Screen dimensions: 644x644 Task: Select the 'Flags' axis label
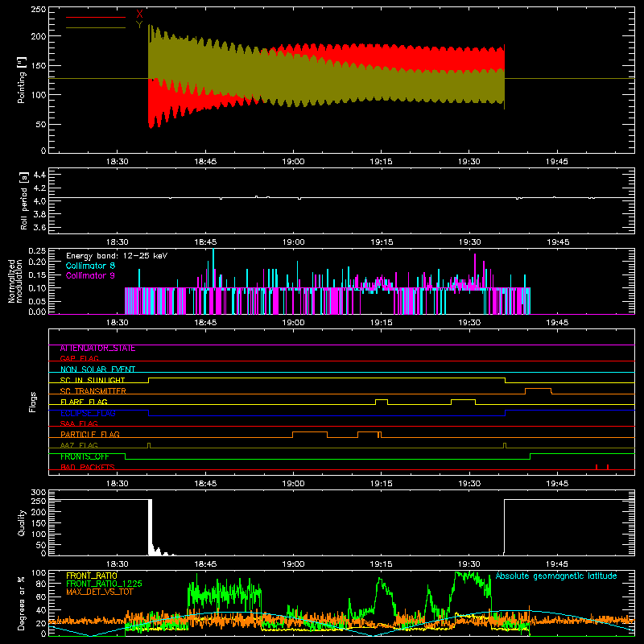pos(32,402)
